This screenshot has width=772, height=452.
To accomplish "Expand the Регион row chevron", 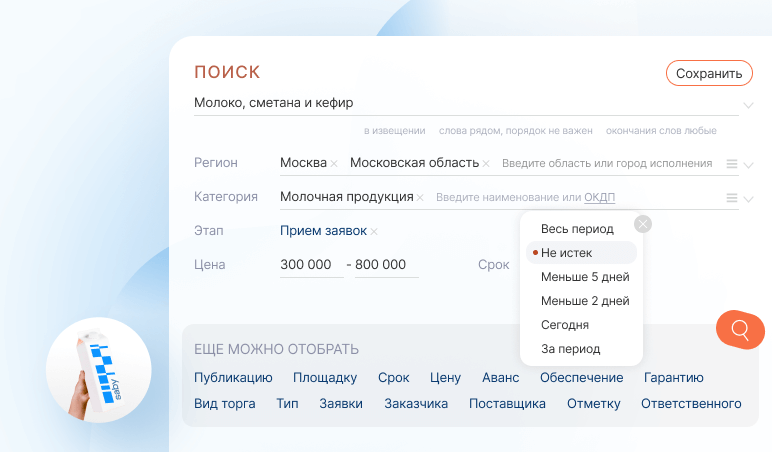I will (x=748, y=165).
